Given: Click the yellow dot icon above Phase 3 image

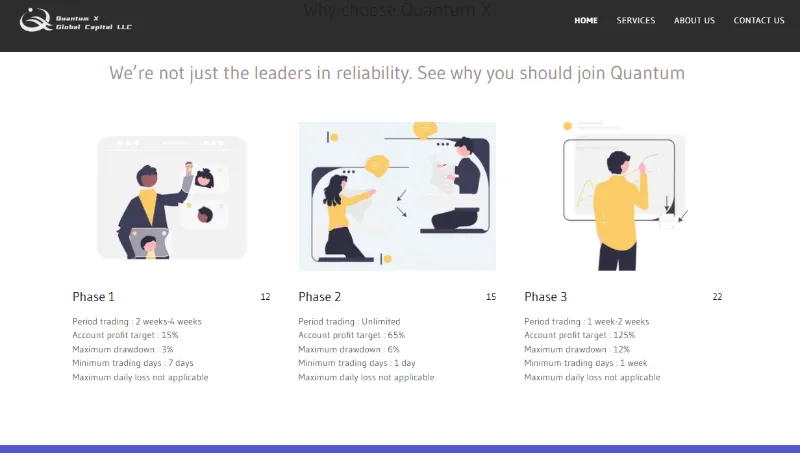Looking at the screenshot, I should (568, 126).
